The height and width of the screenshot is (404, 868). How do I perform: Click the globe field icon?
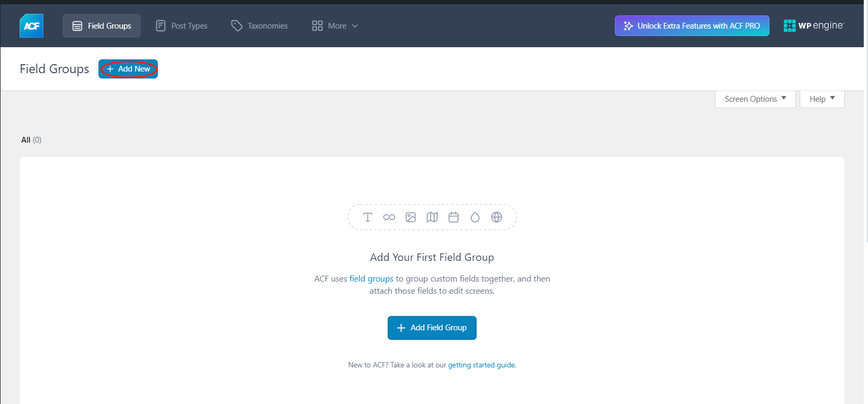496,217
